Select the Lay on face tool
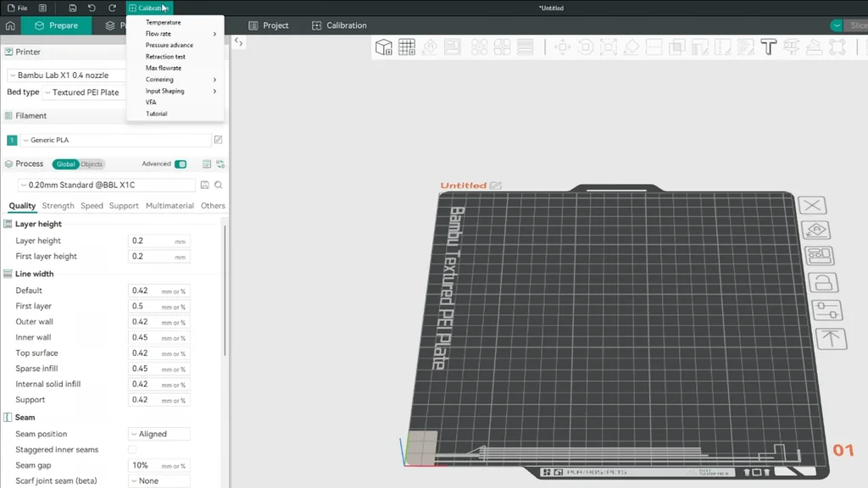The height and width of the screenshot is (488, 868). tap(631, 47)
